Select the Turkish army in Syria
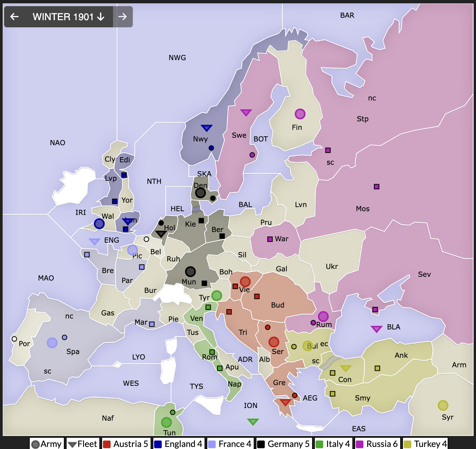This screenshot has height=449, width=476. (443, 405)
